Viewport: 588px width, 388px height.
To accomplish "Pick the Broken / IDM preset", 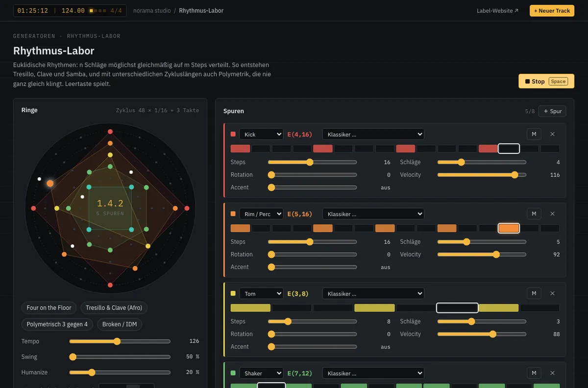I will [120, 324].
